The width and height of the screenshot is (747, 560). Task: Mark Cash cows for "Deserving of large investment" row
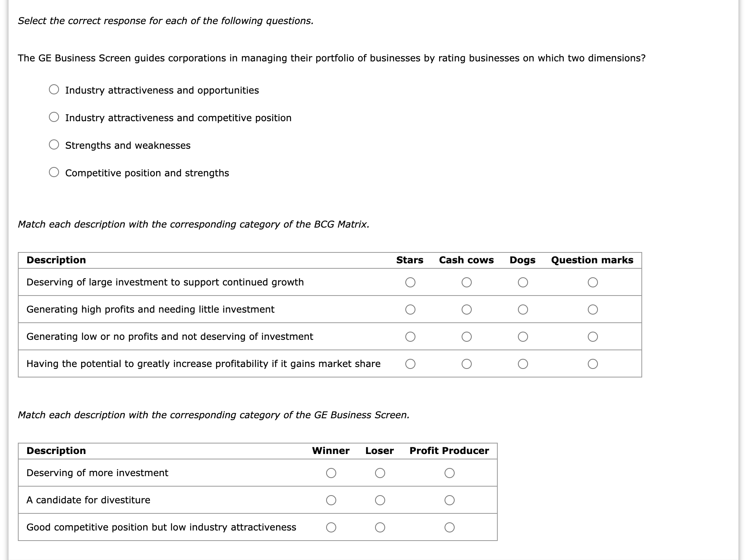(x=467, y=283)
